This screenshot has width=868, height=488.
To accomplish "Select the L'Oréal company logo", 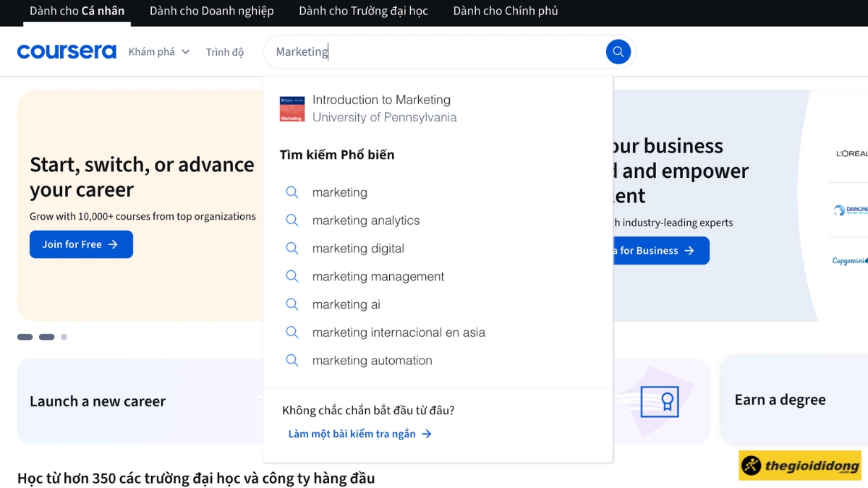I will 851,153.
